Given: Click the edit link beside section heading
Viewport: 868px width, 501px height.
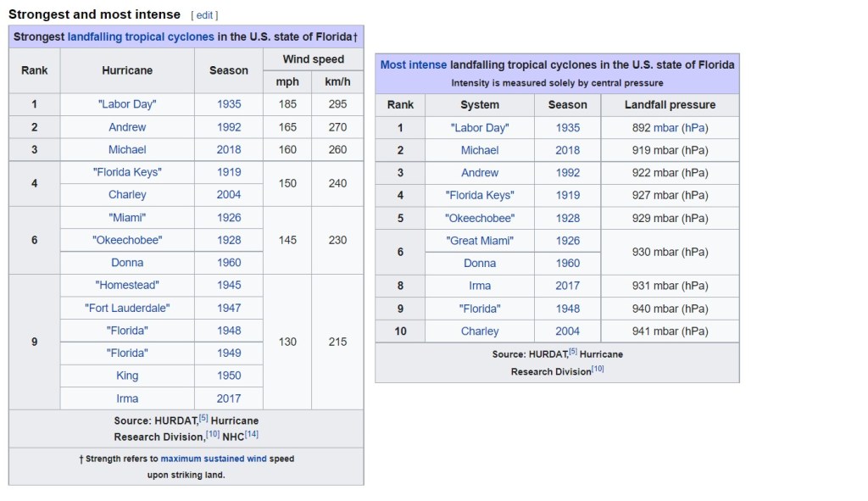Looking at the screenshot, I should pos(204,15).
